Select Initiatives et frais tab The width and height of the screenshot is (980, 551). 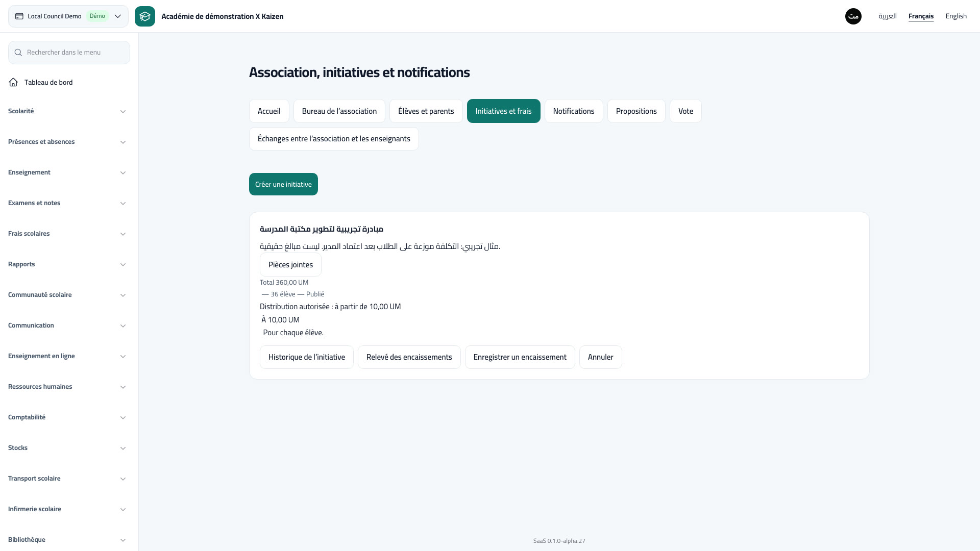point(504,111)
